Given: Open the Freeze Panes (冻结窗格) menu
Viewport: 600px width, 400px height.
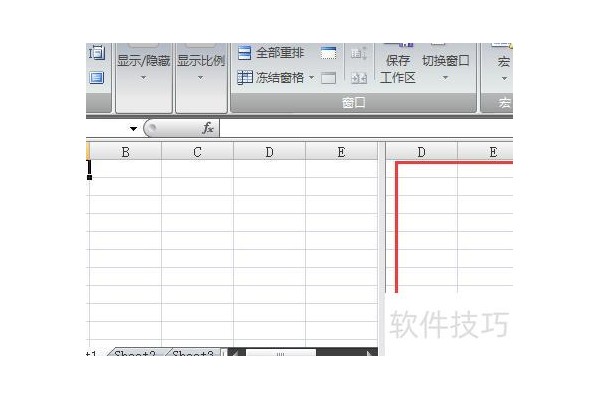Looking at the screenshot, I should [x=276, y=78].
